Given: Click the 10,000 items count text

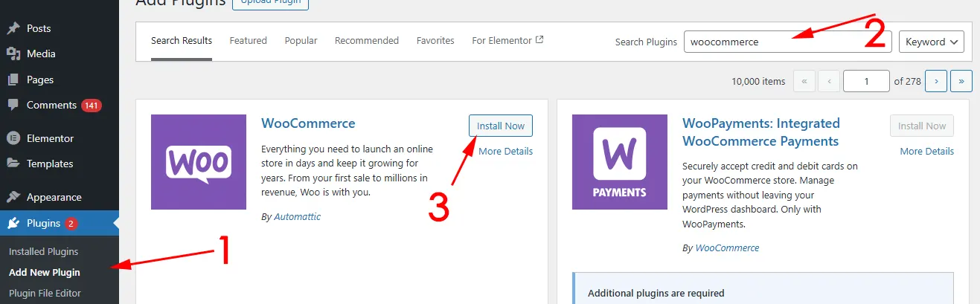Looking at the screenshot, I should [758, 82].
